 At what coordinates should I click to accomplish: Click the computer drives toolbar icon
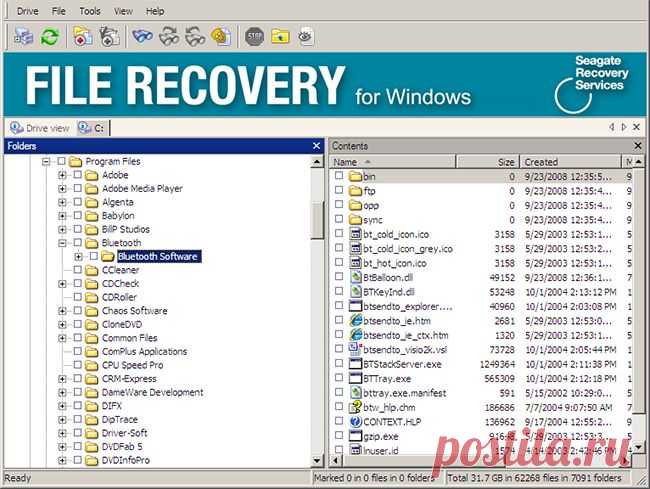coord(23,37)
